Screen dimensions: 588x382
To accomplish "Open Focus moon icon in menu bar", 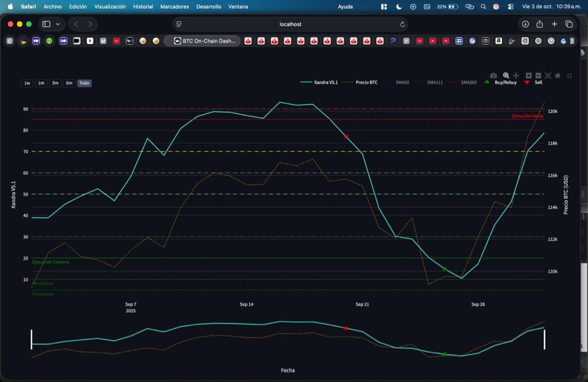I will pos(399,7).
